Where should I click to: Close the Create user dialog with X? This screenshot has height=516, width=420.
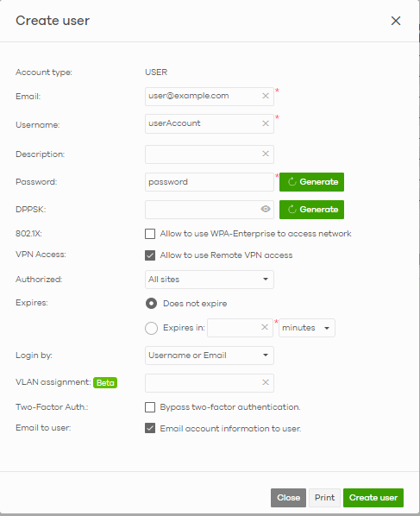(396, 21)
